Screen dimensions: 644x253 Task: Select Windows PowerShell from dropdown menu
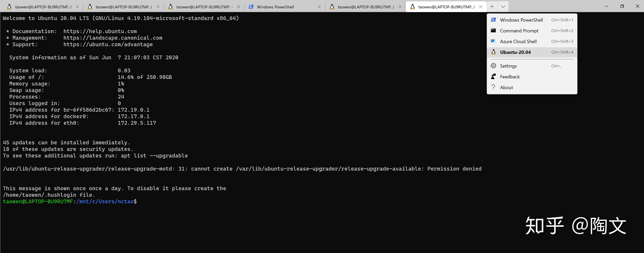[532, 20]
